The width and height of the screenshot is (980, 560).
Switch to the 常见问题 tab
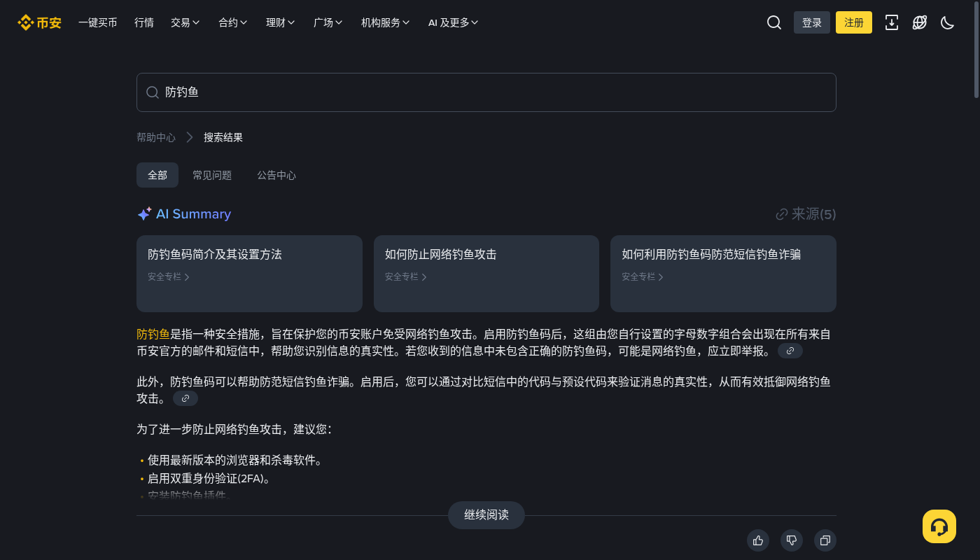[212, 175]
